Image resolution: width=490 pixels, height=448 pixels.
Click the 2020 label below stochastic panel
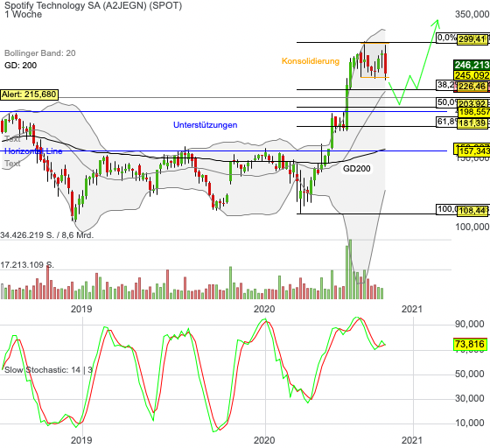pyautogui.click(x=264, y=440)
